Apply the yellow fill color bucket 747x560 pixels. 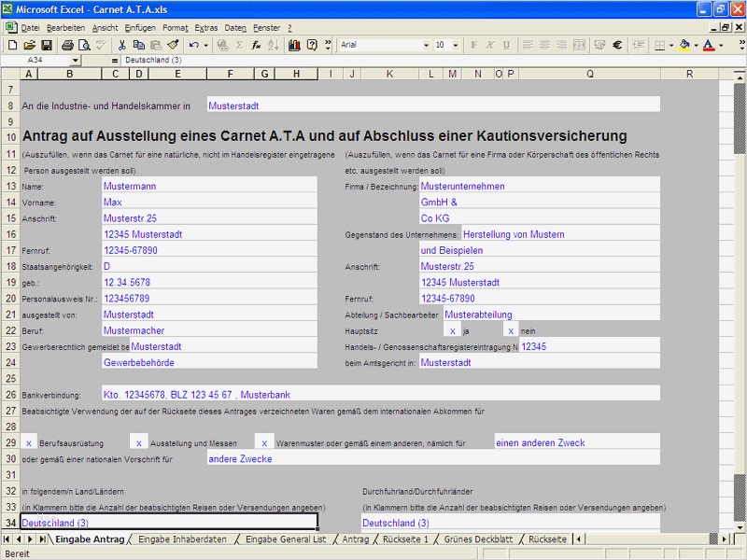point(684,44)
